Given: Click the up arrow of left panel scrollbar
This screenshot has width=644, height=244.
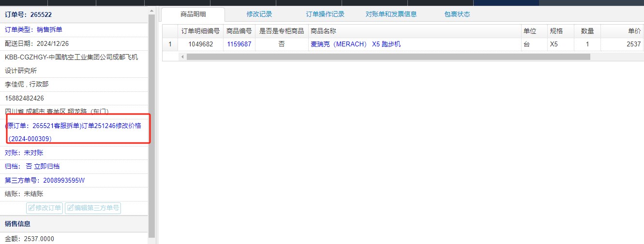Looking at the screenshot, I should click(152, 11).
